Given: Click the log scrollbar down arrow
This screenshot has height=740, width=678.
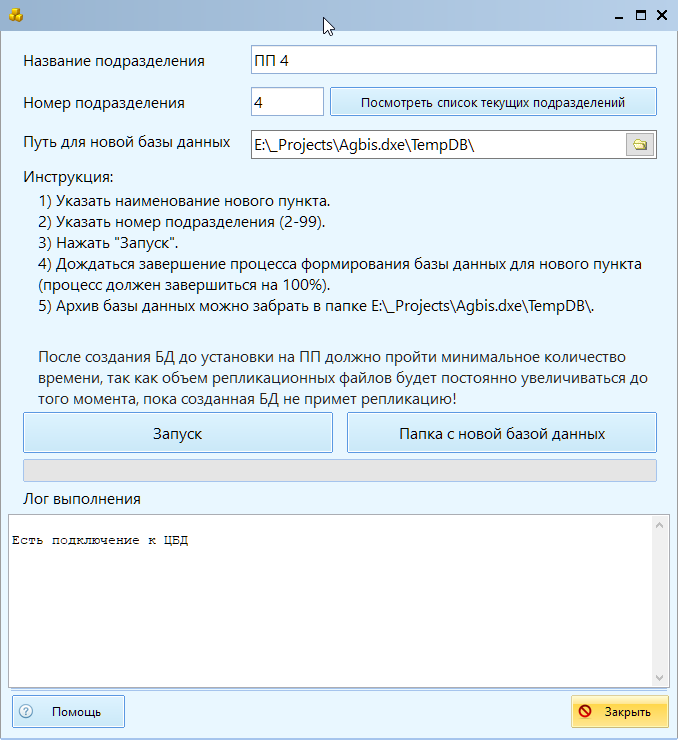Looking at the screenshot, I should [659, 678].
